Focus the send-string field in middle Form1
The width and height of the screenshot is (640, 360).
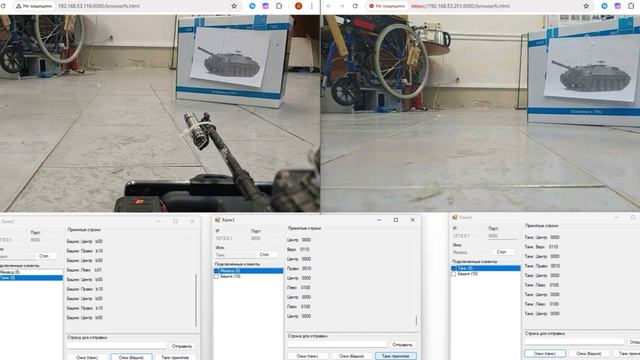point(338,345)
